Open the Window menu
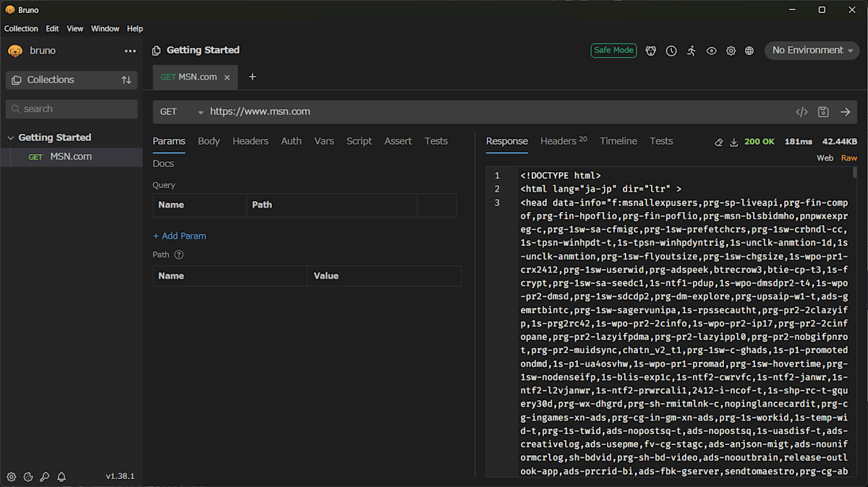Screen dimensions: 868x487 tap(105, 29)
